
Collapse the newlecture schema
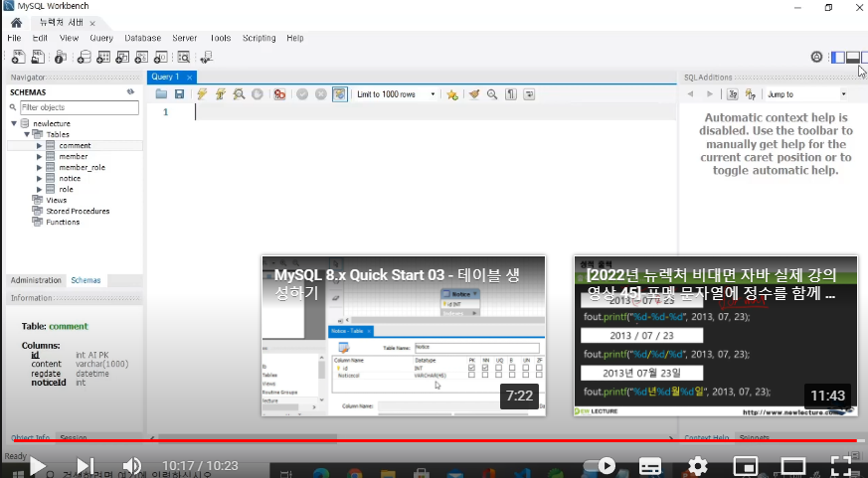click(14, 123)
